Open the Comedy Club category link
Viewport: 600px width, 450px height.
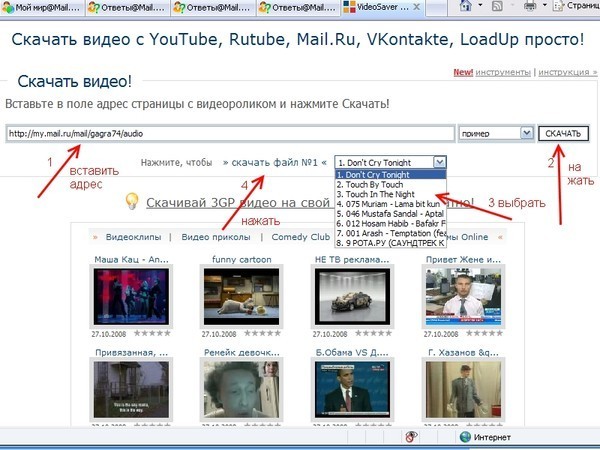(x=301, y=237)
